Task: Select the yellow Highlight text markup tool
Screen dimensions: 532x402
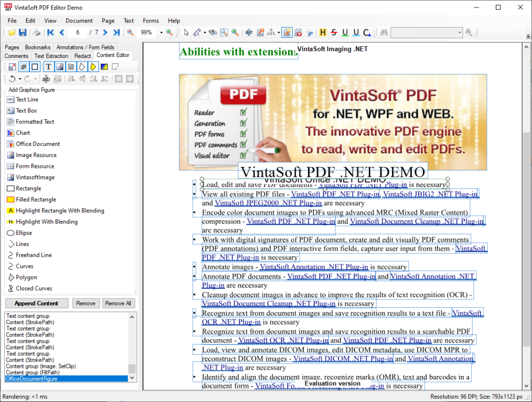Action: [322, 32]
